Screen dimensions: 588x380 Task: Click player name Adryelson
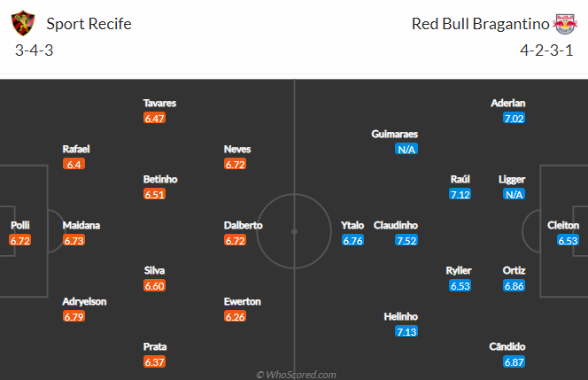84,301
